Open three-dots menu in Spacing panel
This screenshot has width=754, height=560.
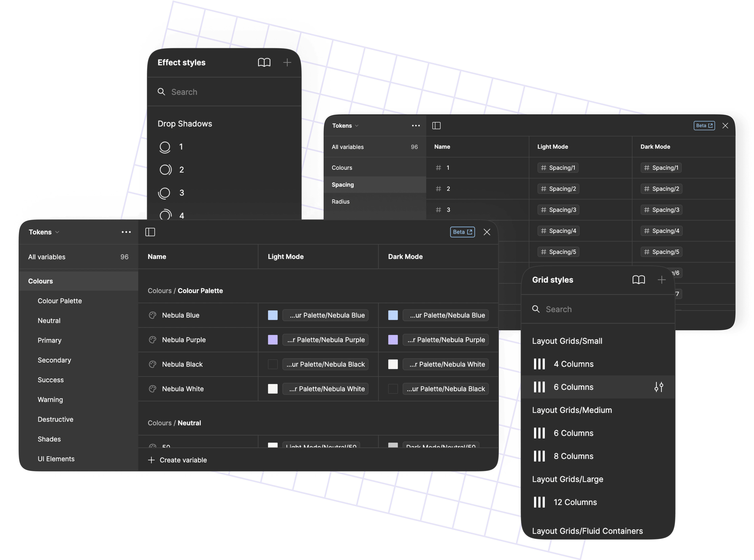tap(416, 126)
